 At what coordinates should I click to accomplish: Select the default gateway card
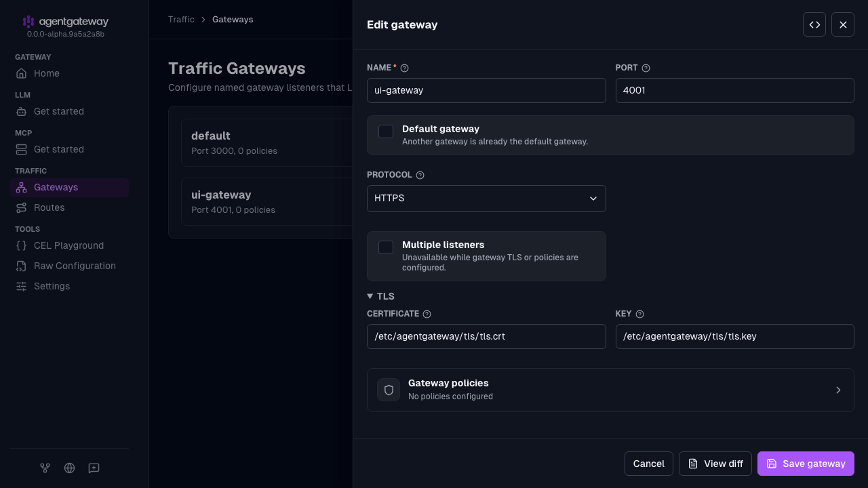pos(267,142)
